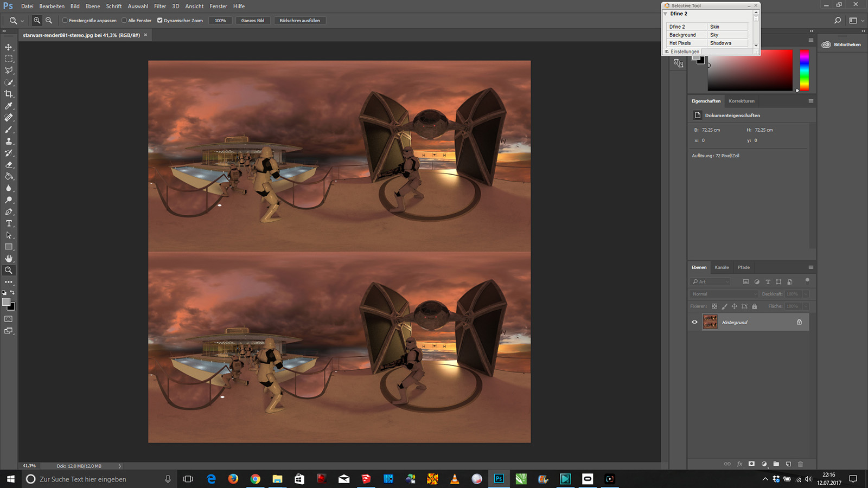The height and width of the screenshot is (488, 868).
Task: Select the Clone Stamp tool
Action: tap(9, 141)
